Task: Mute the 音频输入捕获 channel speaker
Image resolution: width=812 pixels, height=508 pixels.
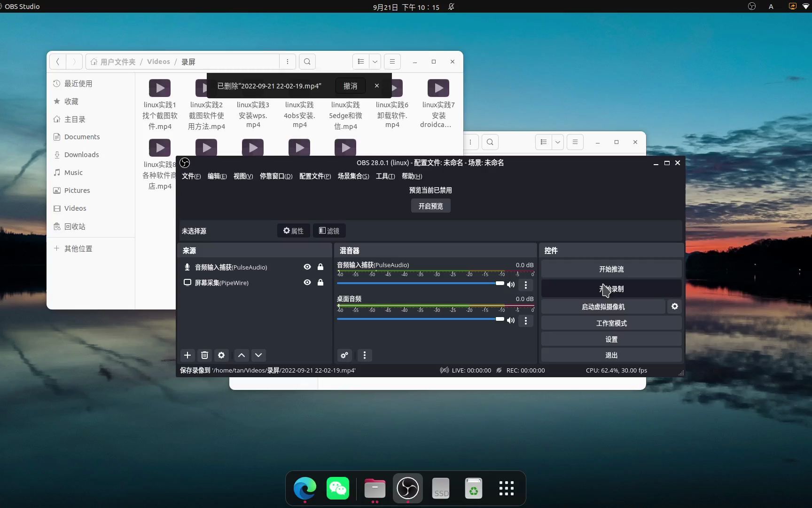Action: (511, 285)
